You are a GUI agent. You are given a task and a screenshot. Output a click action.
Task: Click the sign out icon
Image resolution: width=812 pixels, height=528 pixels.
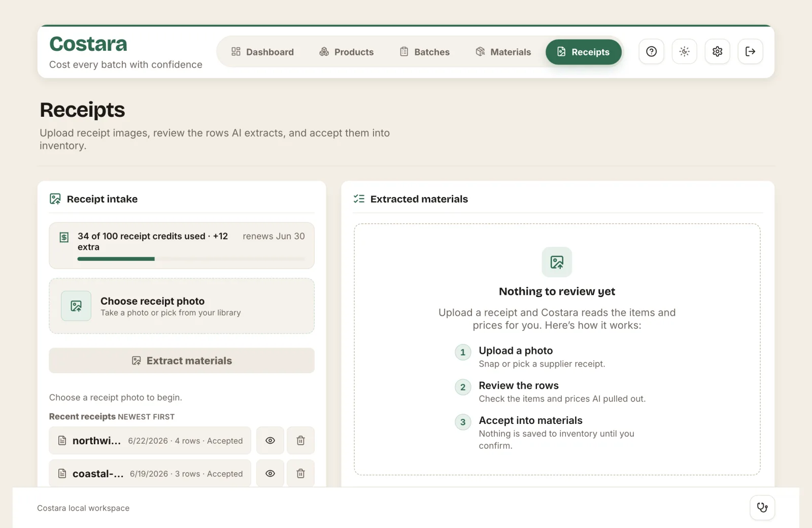(750, 51)
